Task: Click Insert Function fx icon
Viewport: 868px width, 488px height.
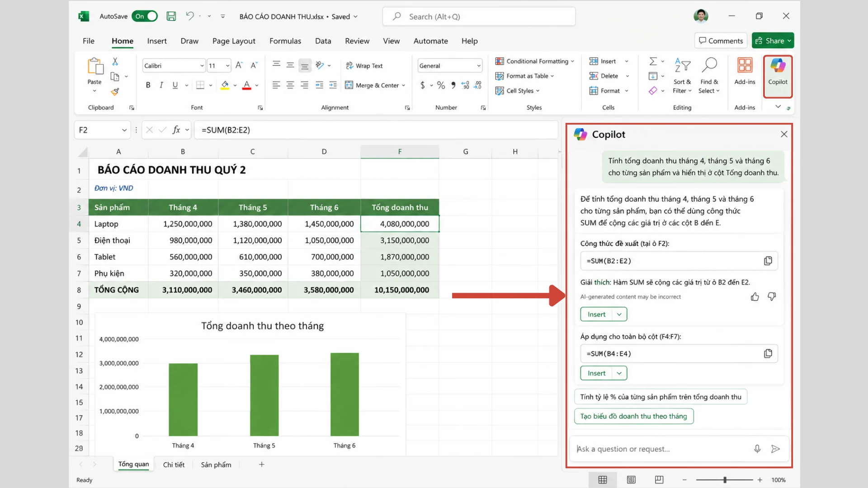Action: [176, 130]
